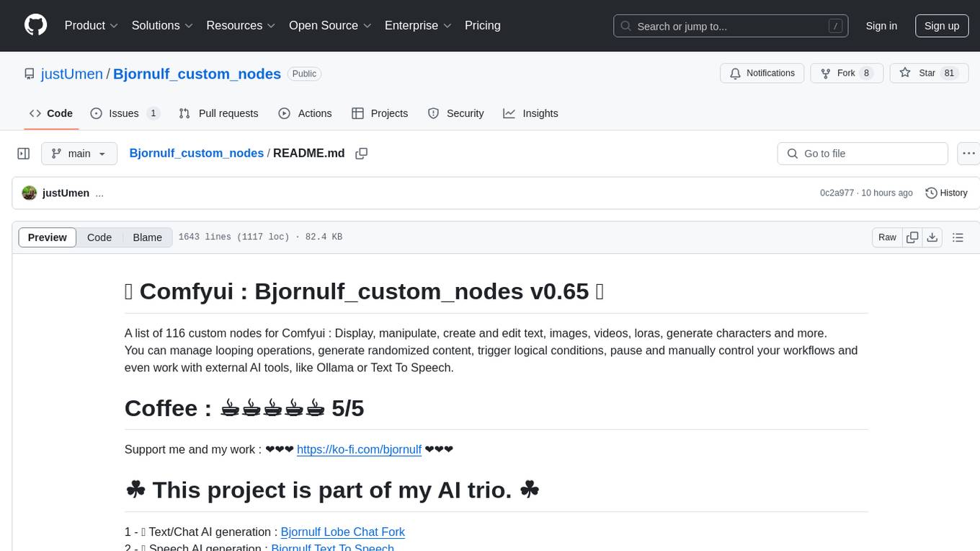The image size is (980, 551).
Task: Click the fork count 8
Action: 866,73
